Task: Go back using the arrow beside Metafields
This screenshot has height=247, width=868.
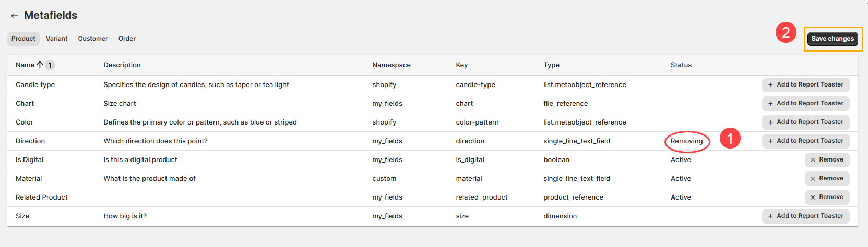Action: pyautogui.click(x=14, y=16)
